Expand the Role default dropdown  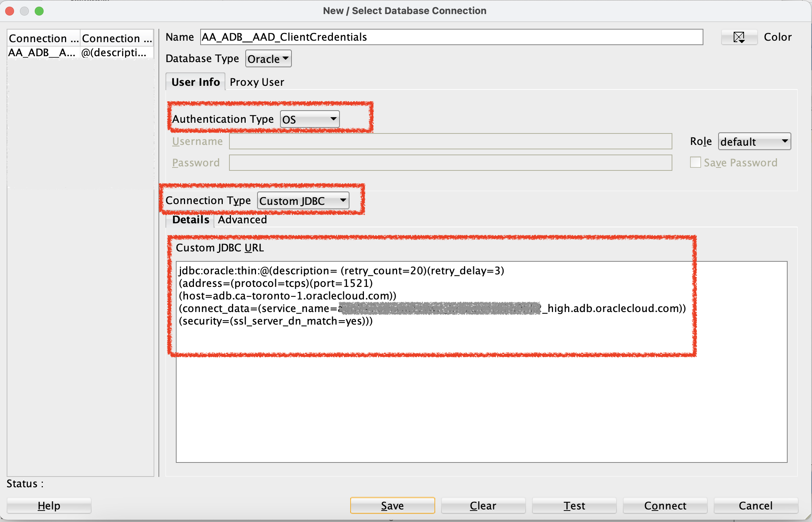(754, 142)
